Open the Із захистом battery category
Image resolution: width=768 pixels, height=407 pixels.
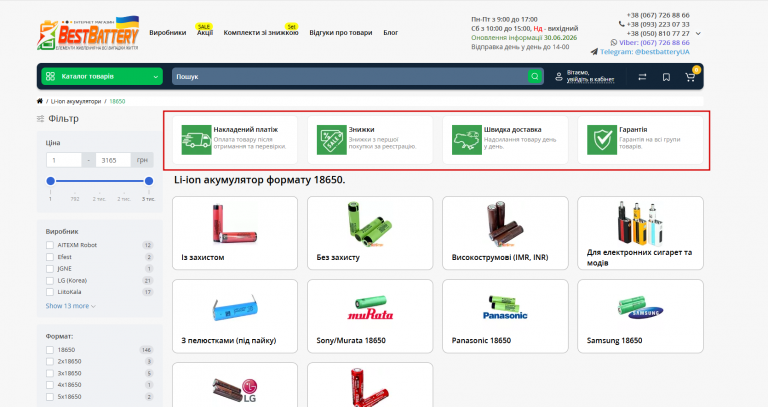(x=235, y=233)
